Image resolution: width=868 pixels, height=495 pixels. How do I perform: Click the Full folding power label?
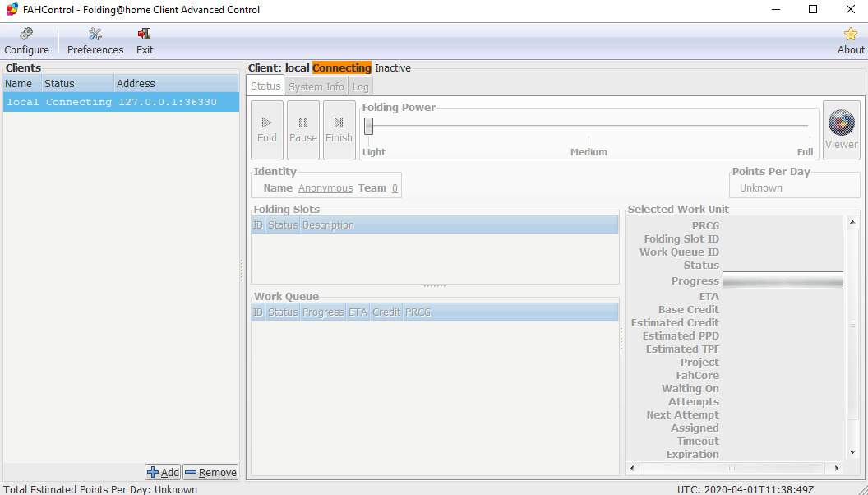pyautogui.click(x=805, y=152)
